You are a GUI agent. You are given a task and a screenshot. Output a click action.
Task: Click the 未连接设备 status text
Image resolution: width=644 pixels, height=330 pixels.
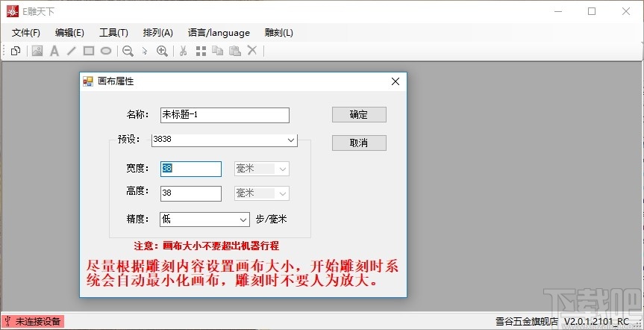(x=38, y=321)
